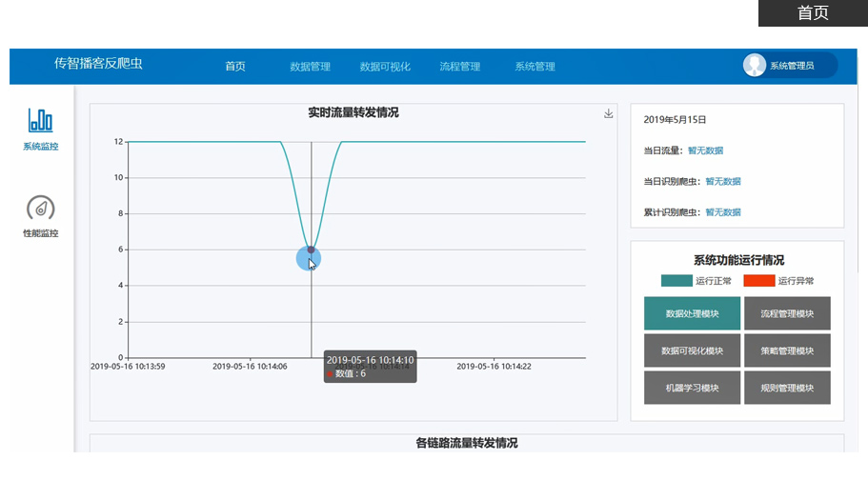Image resolution: width=868 pixels, height=500 pixels.
Task: Choose the 规则管理模块 button
Action: pyautogui.click(x=787, y=388)
